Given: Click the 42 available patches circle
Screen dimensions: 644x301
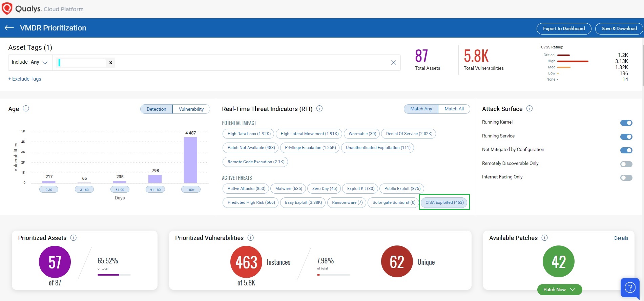Looking at the screenshot, I should pos(559,261).
